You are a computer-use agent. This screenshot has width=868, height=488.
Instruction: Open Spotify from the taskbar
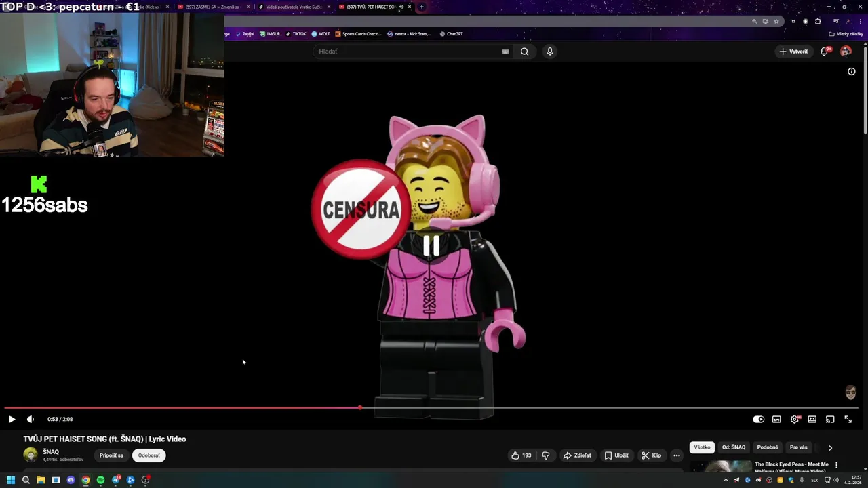100,480
